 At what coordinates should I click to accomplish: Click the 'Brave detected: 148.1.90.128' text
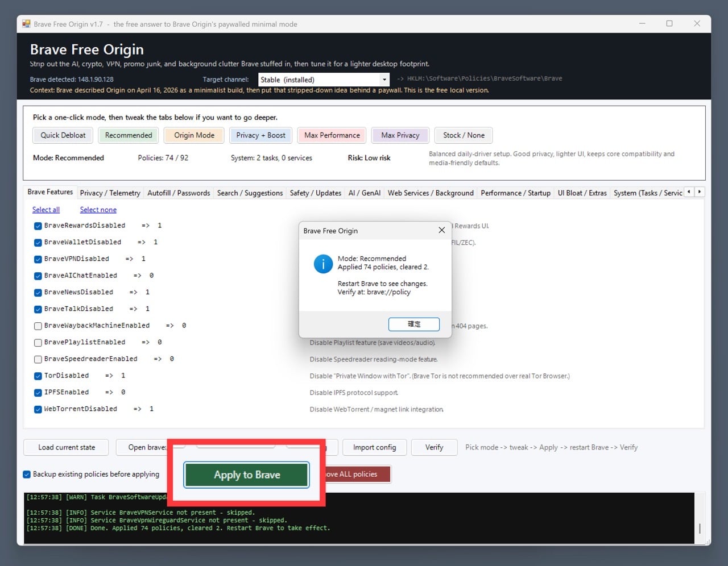72,80
